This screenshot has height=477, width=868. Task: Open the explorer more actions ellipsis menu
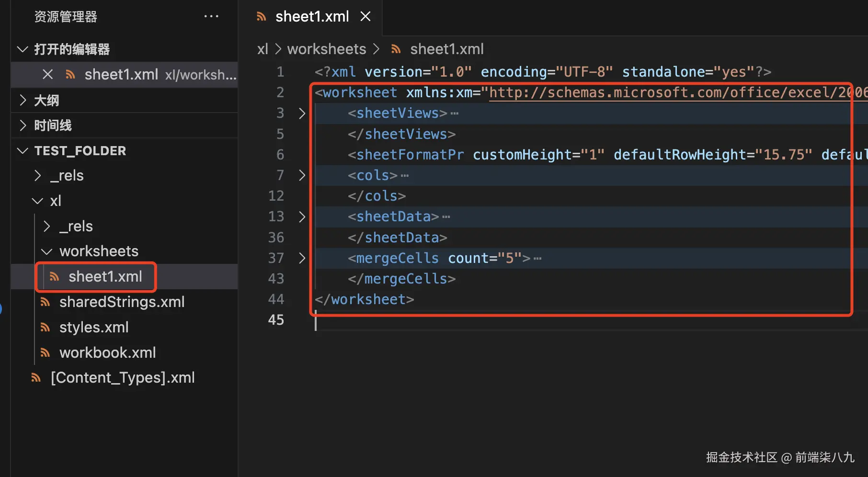click(x=211, y=16)
